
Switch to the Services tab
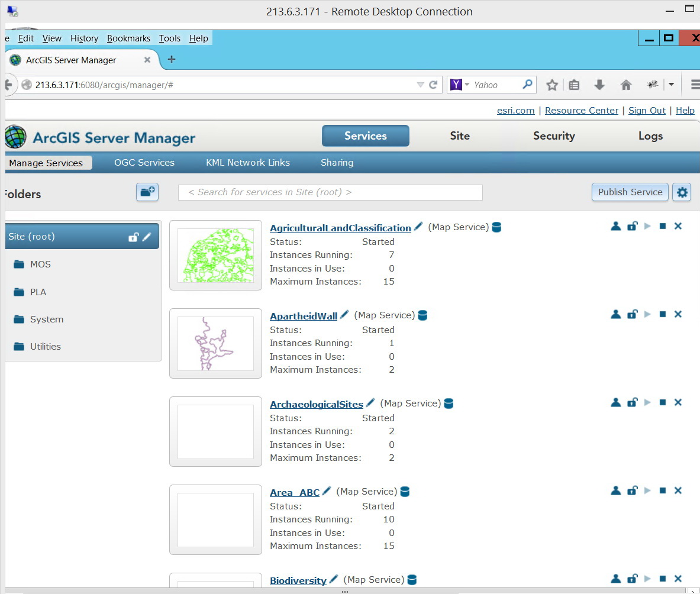coord(365,135)
